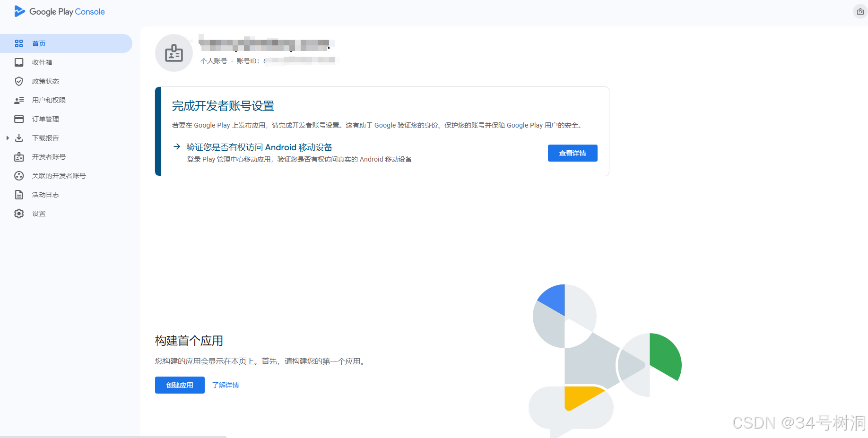The width and height of the screenshot is (868, 438).
Task: Expand the 下载报告 menu arrow
Action: [x=8, y=138]
